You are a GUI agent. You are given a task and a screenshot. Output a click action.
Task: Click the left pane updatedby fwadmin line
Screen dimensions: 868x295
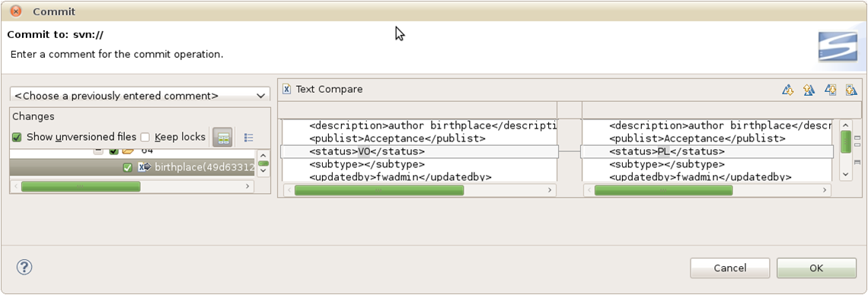tap(400, 177)
